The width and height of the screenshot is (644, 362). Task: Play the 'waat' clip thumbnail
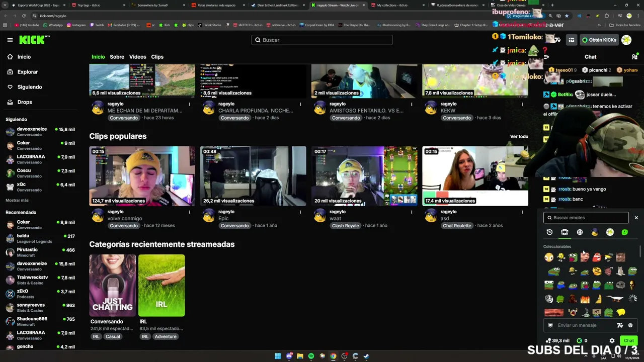click(364, 176)
